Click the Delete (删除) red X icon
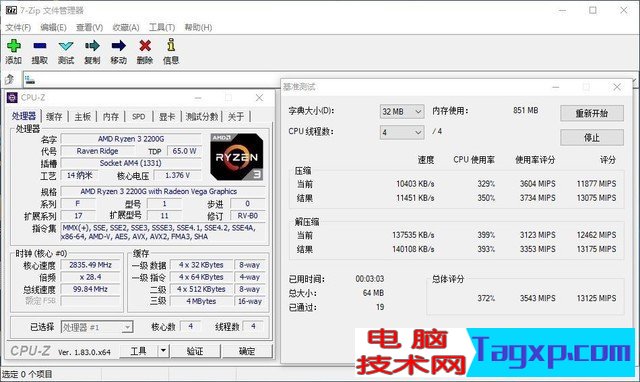Screen dimensions: 640x382 click(x=145, y=46)
